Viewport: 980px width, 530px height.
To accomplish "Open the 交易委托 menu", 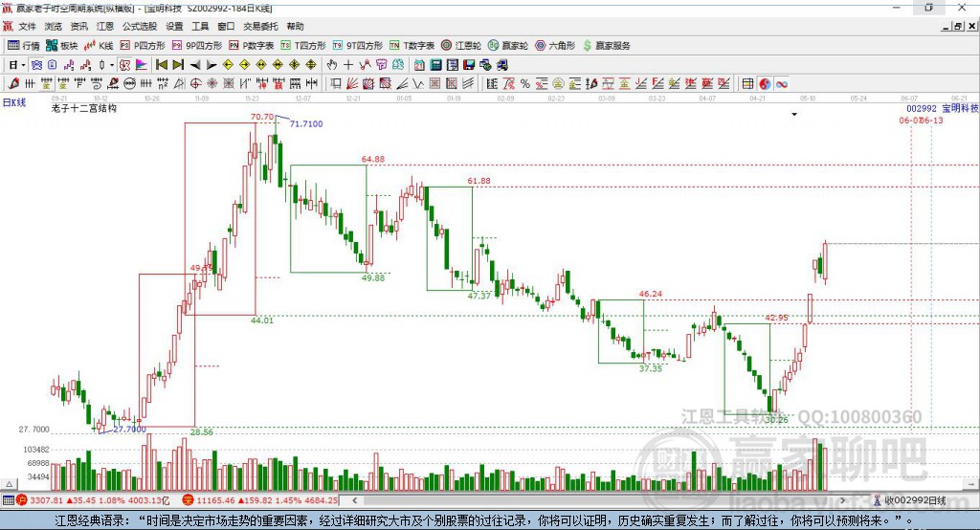I will [x=260, y=26].
